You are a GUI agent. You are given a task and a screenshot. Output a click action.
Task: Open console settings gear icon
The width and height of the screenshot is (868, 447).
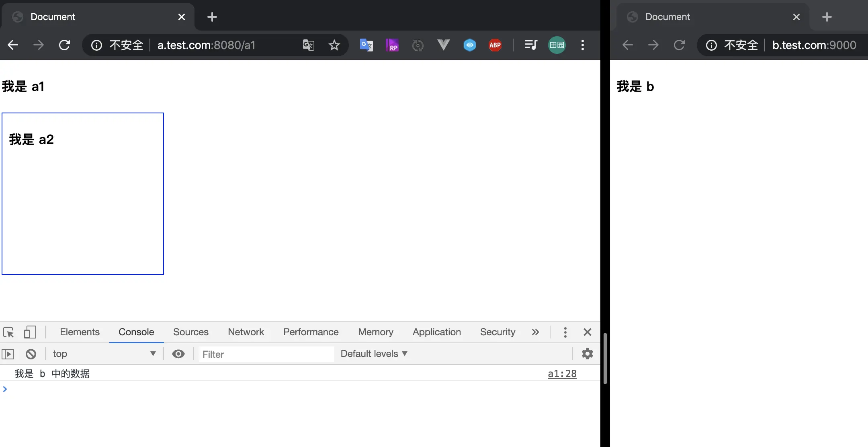tap(588, 354)
